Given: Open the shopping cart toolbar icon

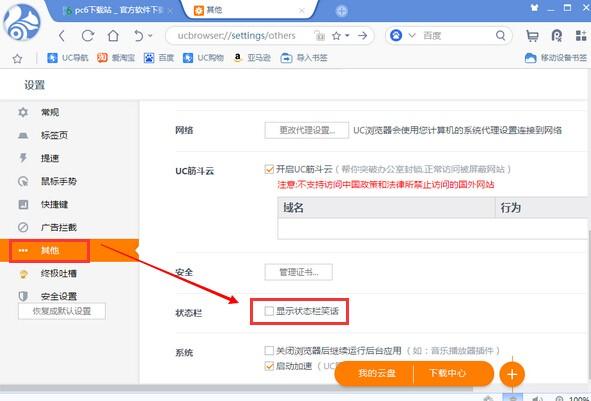Looking at the screenshot, I should point(532,36).
